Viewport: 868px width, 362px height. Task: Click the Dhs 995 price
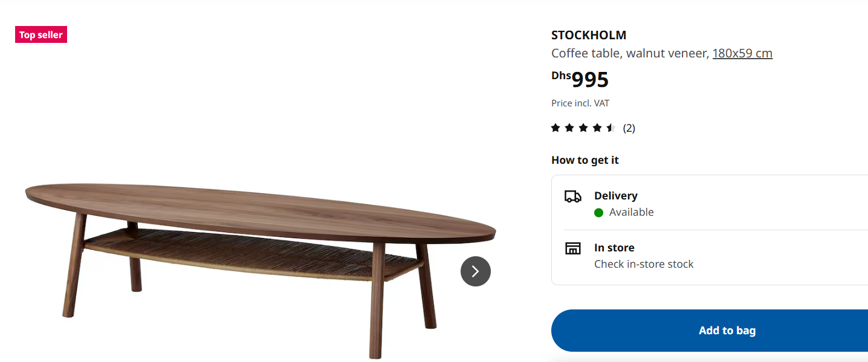click(x=580, y=78)
